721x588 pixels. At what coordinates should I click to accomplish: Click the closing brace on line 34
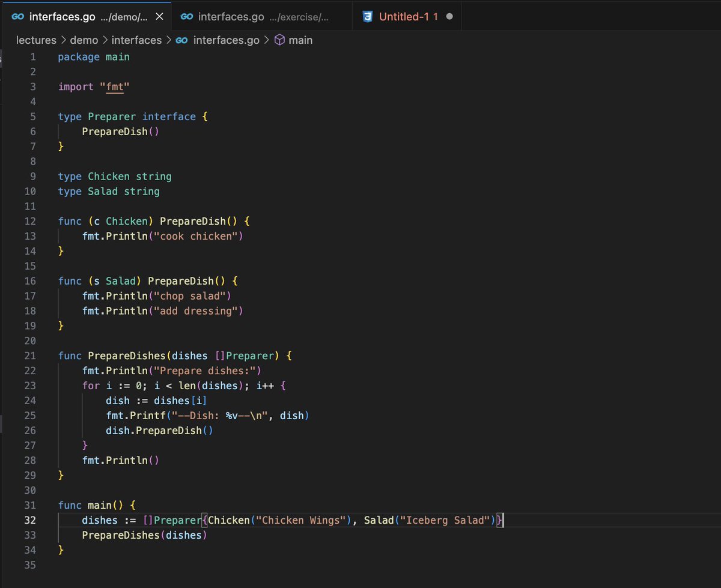point(61,550)
